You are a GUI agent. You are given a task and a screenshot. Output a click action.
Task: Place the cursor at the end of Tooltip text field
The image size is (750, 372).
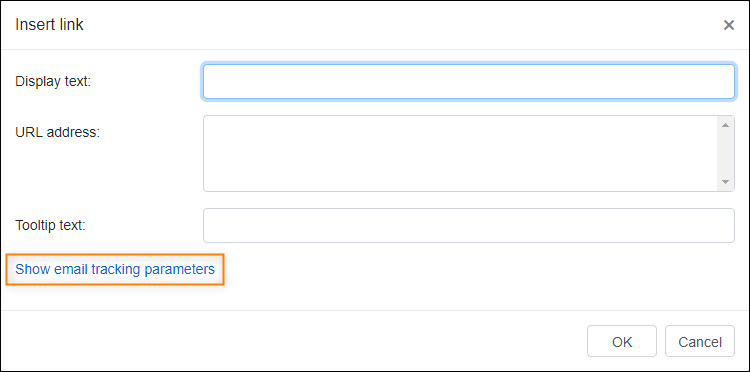pyautogui.click(x=727, y=225)
